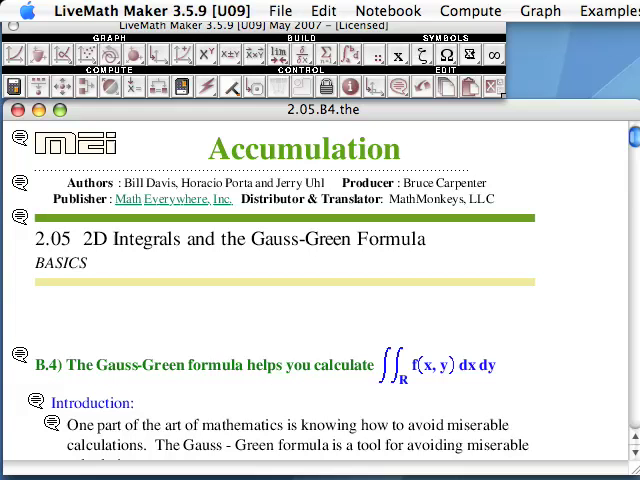Open the bold x variable symbols
Screen dimensions: 640x480
point(398,54)
